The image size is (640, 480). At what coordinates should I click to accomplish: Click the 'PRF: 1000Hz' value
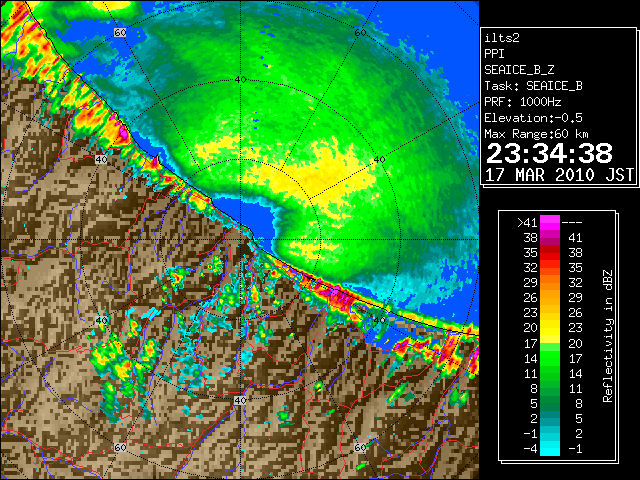pos(523,102)
